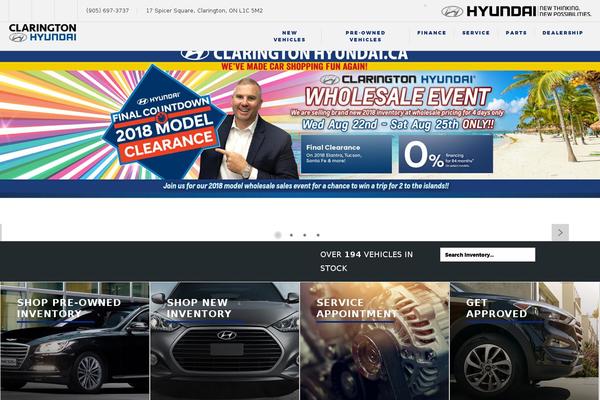Select the first carousel slide dot
600x400 pixels.
coord(278,235)
